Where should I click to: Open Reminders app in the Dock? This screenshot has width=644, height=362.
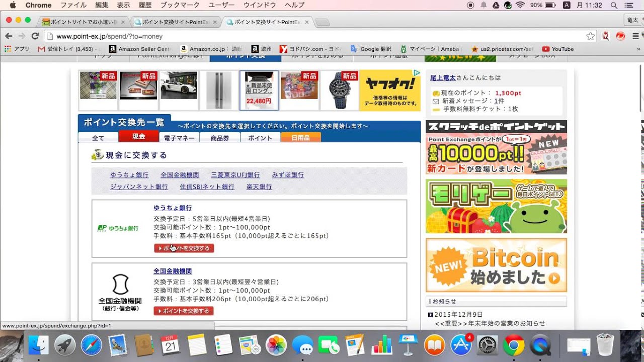(223, 345)
